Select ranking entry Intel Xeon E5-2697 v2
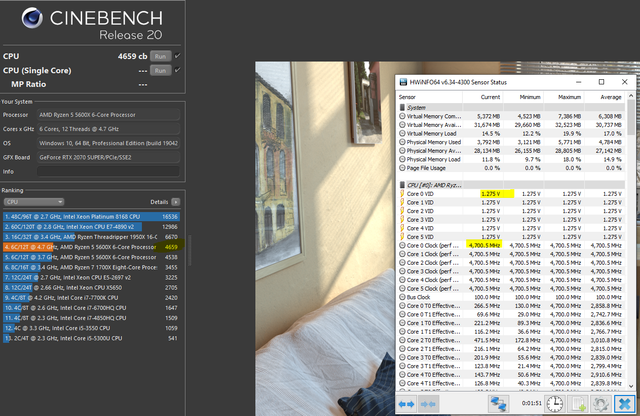Screen dimensions: 640x416 click(91, 278)
